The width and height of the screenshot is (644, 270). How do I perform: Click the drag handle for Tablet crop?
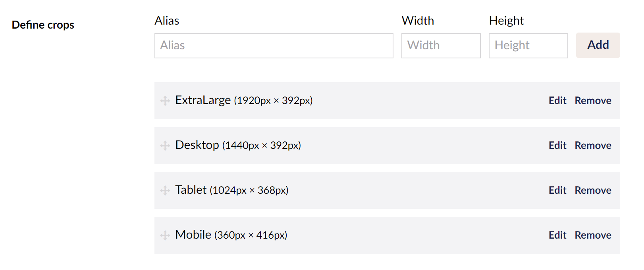click(165, 191)
